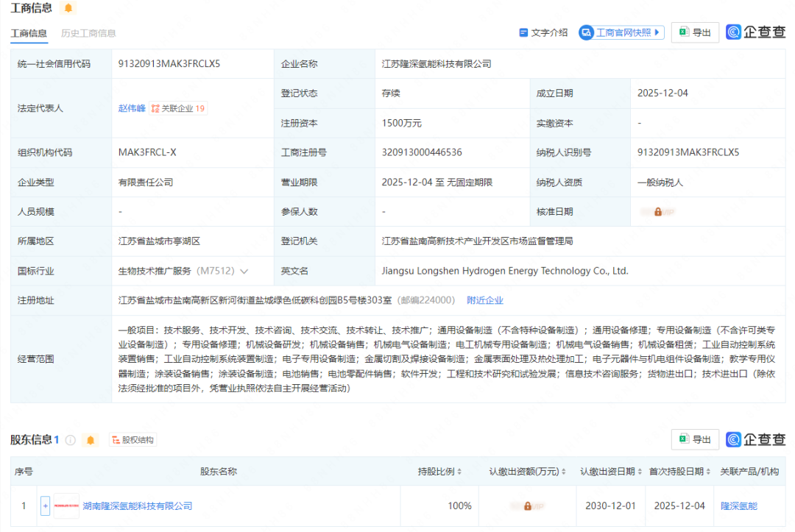View 关联企业 19 for 赵伟峰
795x532 pixels.
tap(180, 107)
